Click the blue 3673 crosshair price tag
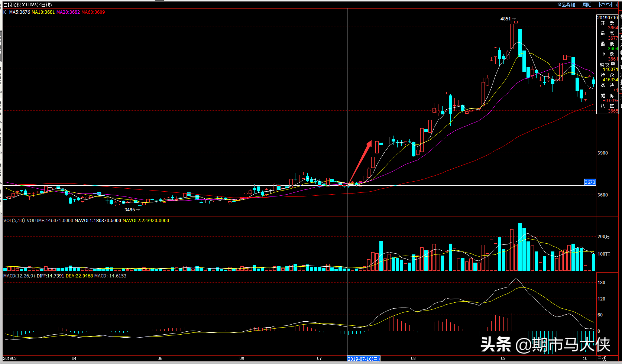The width and height of the screenshot is (622, 364). pyautogui.click(x=590, y=182)
